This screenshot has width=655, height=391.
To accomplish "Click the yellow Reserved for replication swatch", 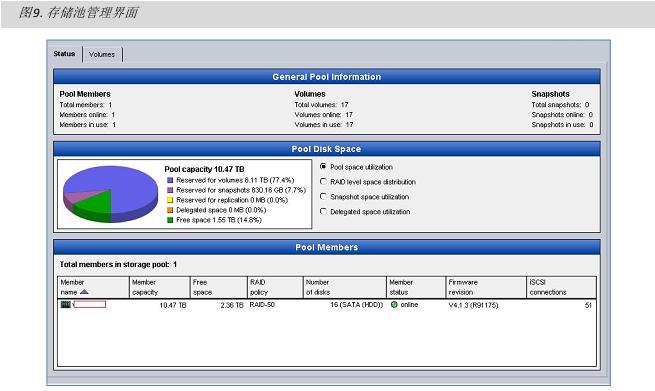I will pos(170,200).
